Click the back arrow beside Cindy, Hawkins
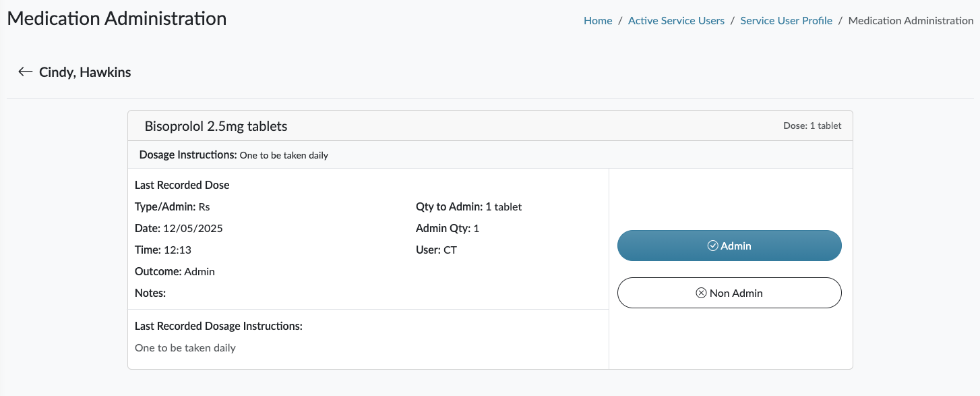This screenshot has width=980, height=396. pos(26,72)
